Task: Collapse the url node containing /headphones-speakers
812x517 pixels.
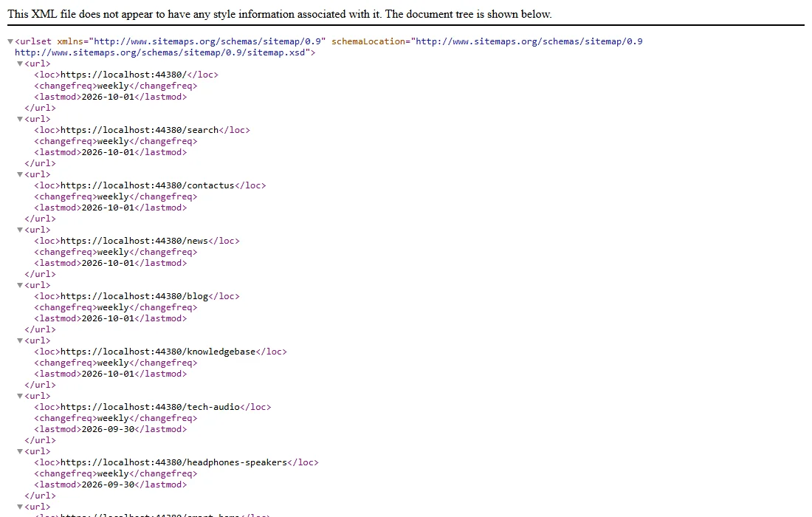Action: click(x=20, y=452)
